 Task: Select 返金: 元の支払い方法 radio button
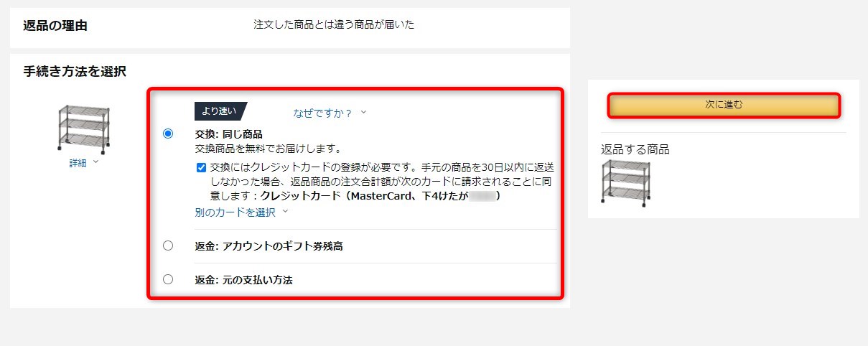coord(168,279)
